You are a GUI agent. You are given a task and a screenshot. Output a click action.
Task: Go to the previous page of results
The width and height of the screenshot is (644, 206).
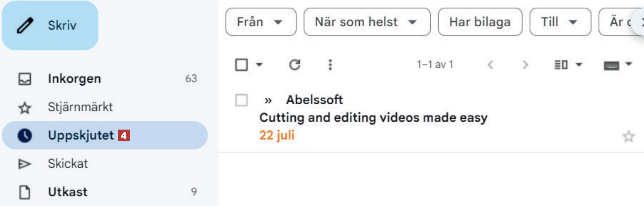tap(490, 64)
